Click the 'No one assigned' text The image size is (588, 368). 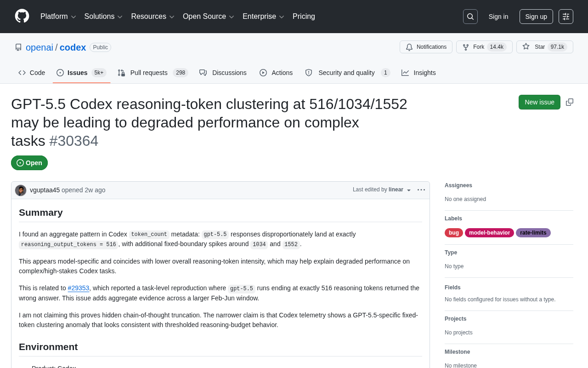point(465,199)
